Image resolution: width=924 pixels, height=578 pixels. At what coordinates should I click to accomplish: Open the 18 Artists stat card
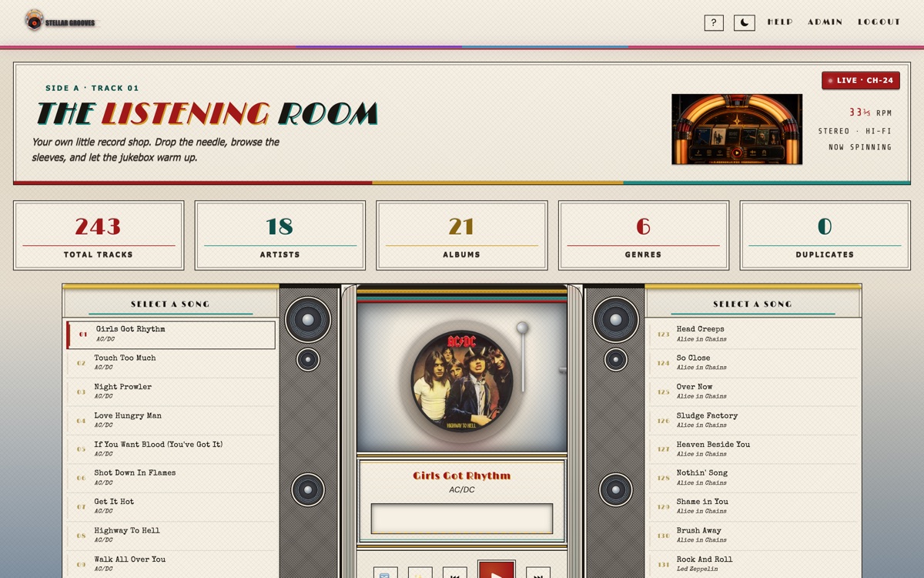280,235
